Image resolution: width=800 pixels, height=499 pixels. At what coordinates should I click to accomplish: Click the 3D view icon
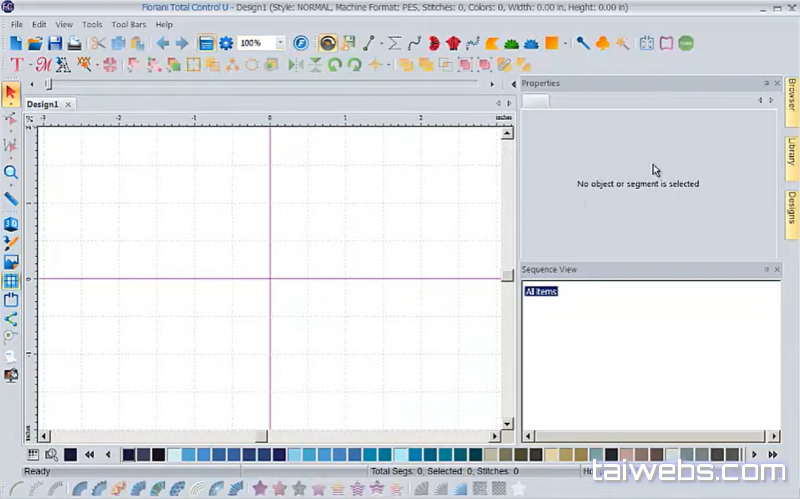11,224
